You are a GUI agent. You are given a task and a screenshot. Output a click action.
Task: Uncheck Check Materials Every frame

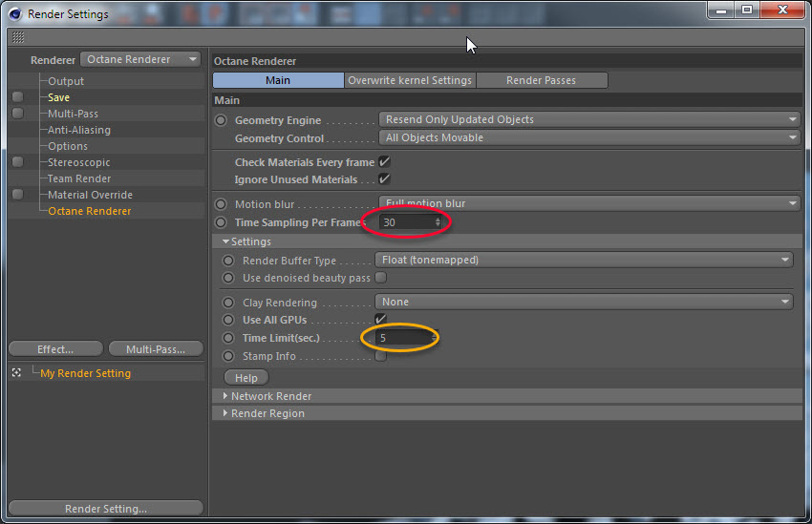[384, 162]
